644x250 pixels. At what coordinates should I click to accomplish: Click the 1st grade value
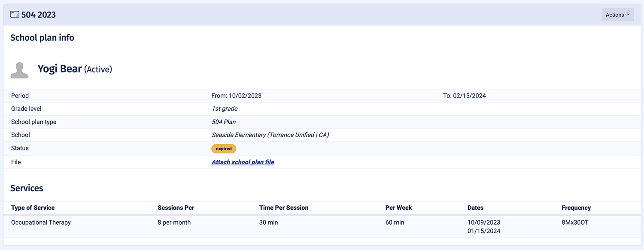(225, 109)
